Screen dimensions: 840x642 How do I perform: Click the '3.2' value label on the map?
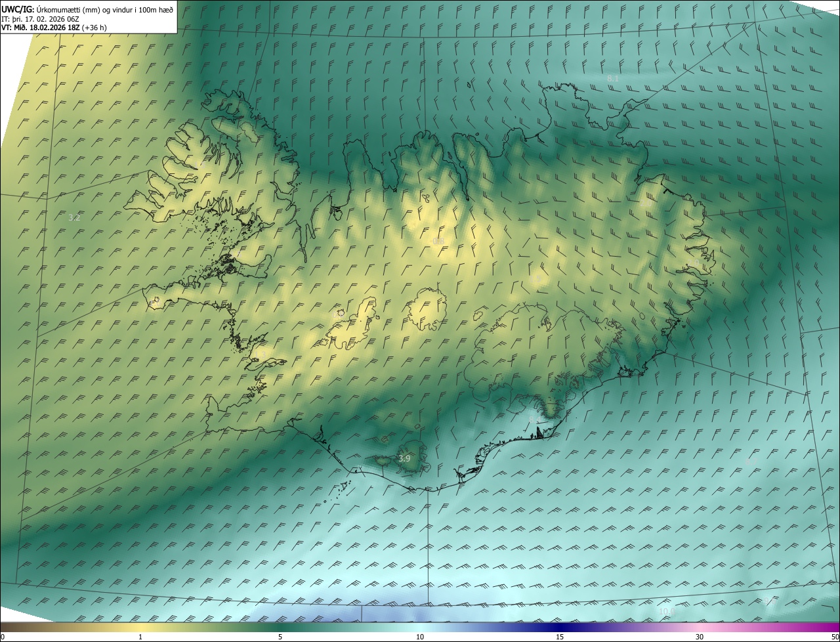click(74, 217)
